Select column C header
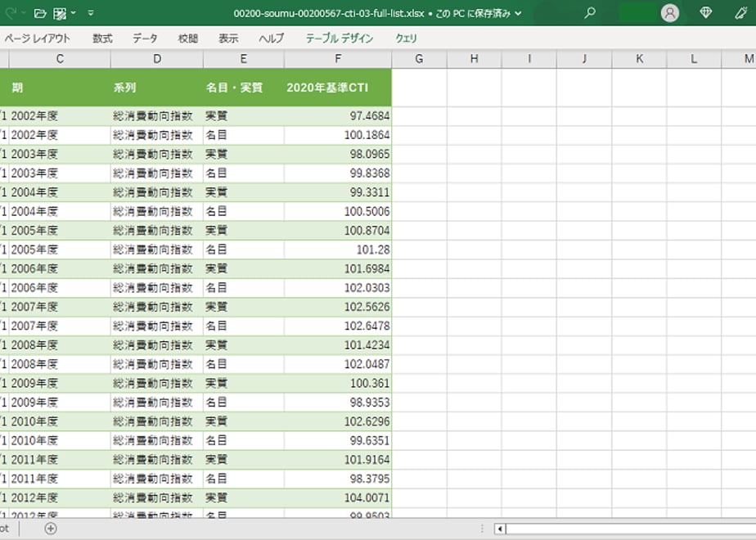756x540 pixels. coord(60,59)
